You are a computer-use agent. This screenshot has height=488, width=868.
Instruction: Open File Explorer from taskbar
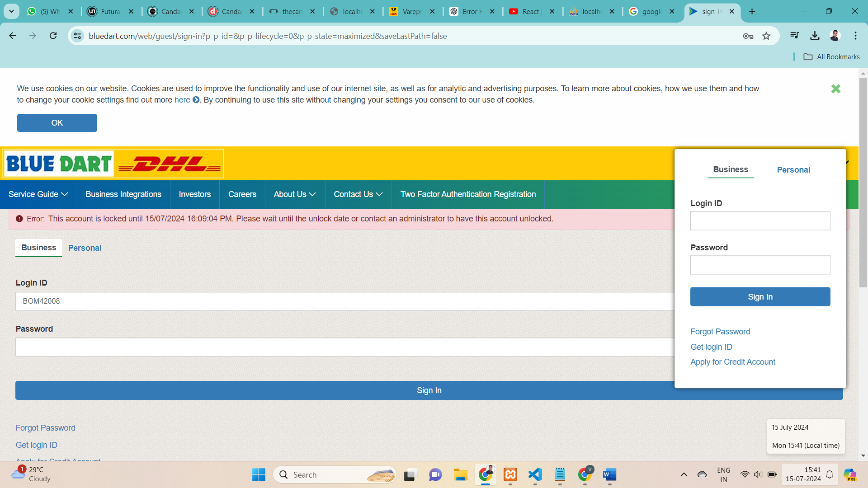(x=460, y=475)
